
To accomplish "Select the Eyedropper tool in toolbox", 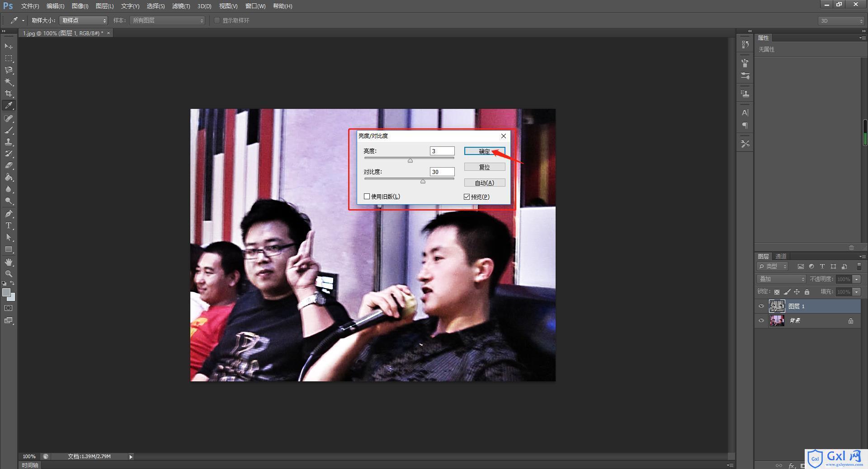I will tap(9, 105).
